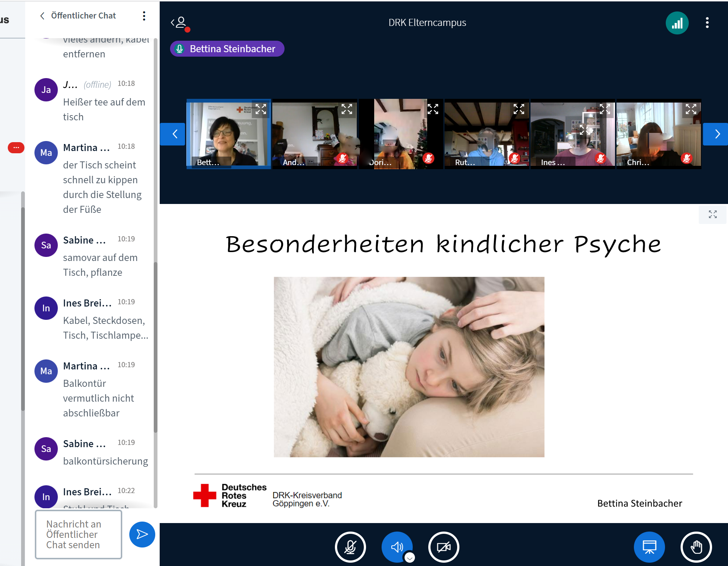Viewport: 728px width, 566px height.
Task: Click the share screen presentation button
Action: pyautogui.click(x=649, y=547)
